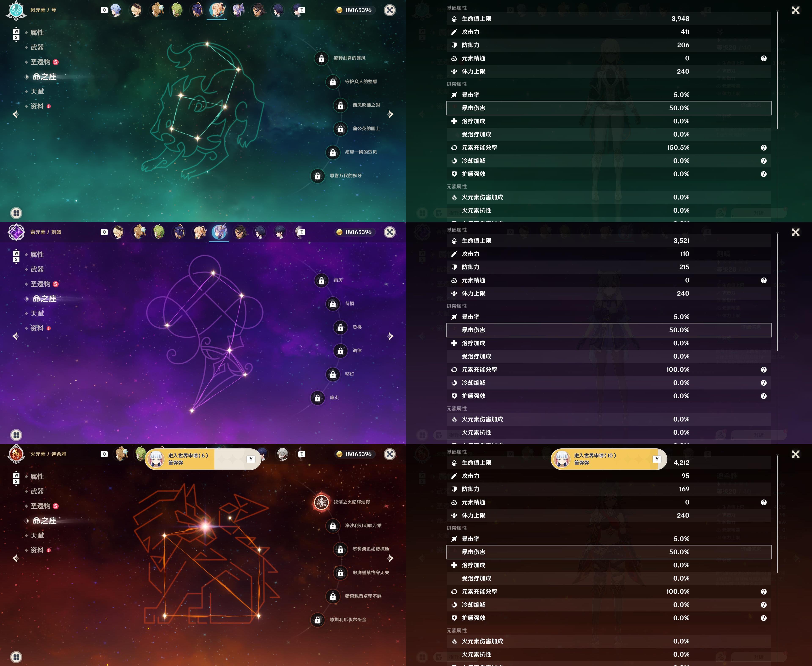Click the 风元素 / 琴 title text

tap(43, 10)
